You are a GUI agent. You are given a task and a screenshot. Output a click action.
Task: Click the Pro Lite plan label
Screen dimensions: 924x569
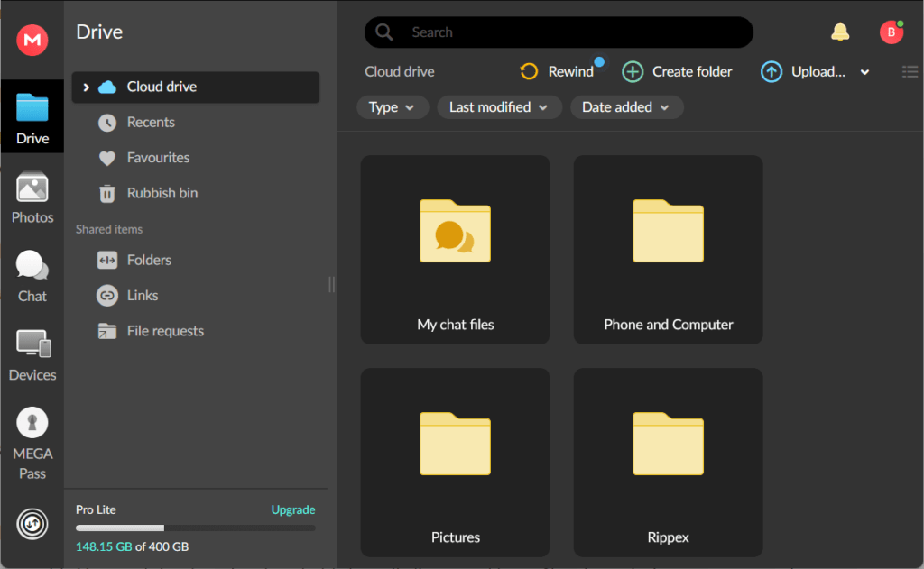96,510
